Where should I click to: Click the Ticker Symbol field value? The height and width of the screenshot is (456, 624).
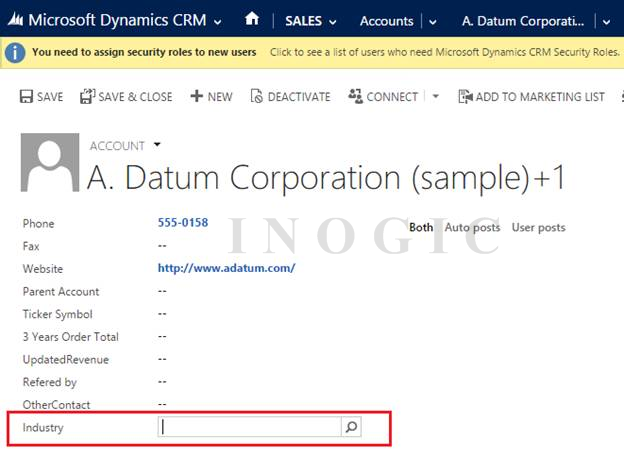point(162,314)
